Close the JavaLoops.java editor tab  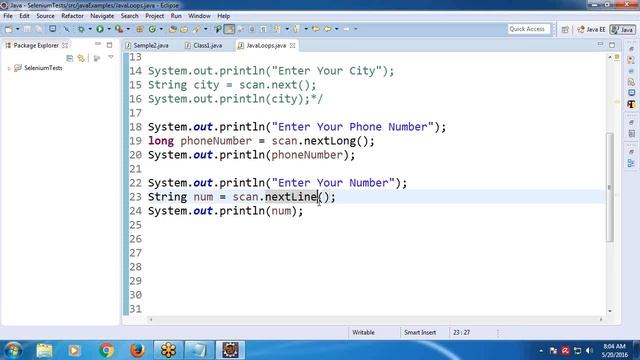click(292, 45)
